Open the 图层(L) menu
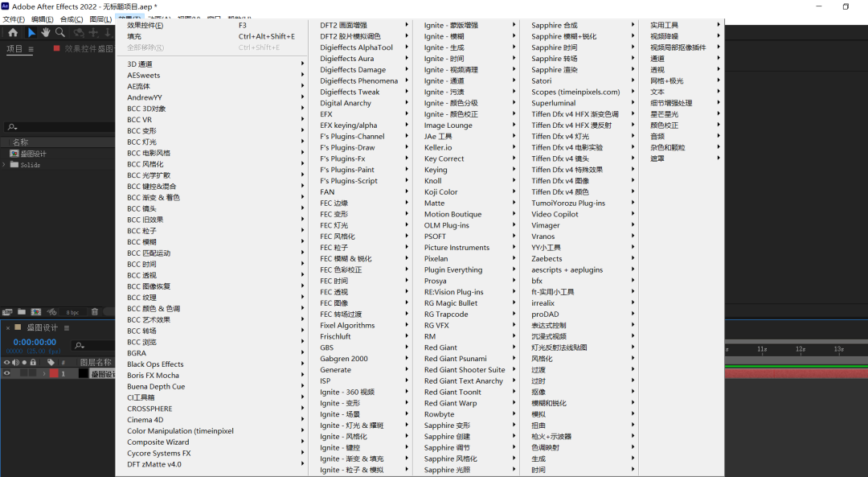 (100, 19)
